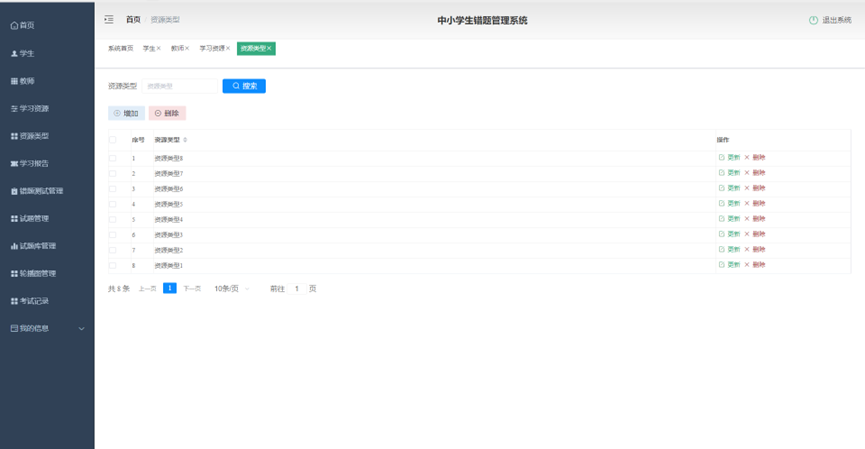
Task: Switch to the 系统首页 tab
Action: click(121, 49)
